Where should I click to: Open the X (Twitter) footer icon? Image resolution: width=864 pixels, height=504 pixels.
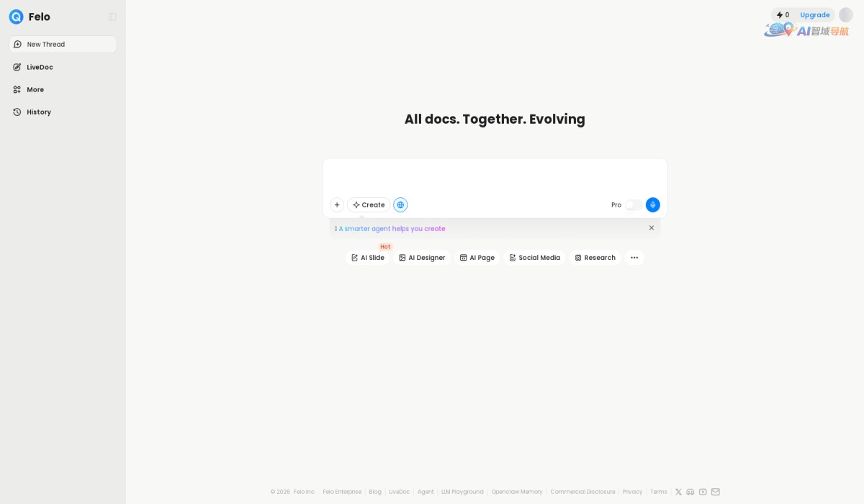tap(678, 492)
